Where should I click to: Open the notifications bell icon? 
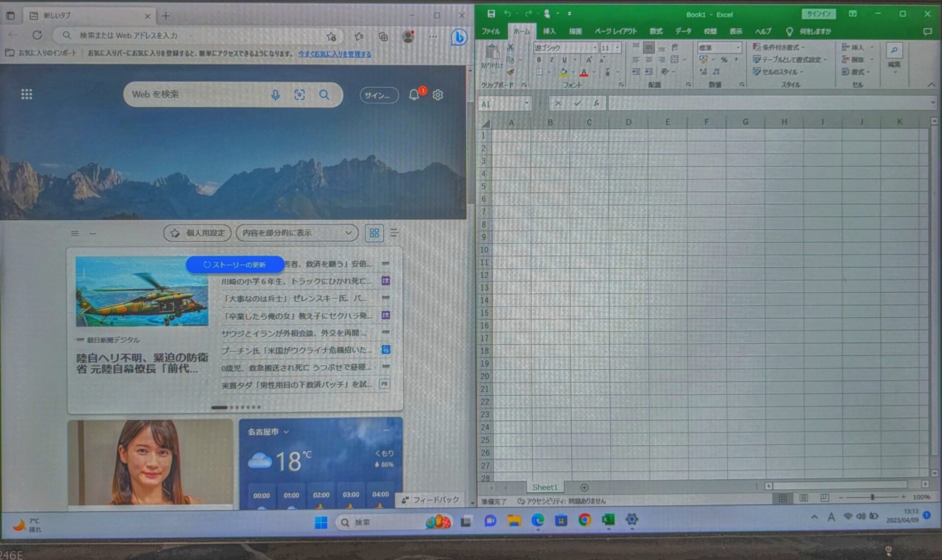coord(414,95)
